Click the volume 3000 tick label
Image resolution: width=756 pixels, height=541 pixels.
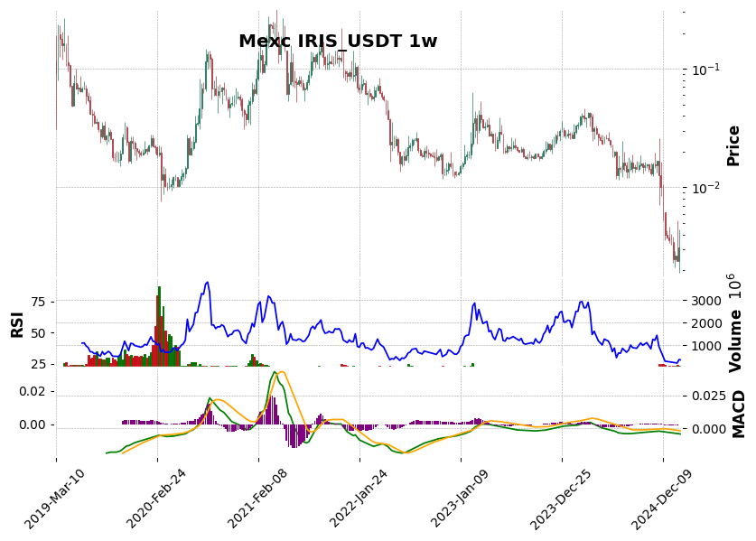(706, 301)
